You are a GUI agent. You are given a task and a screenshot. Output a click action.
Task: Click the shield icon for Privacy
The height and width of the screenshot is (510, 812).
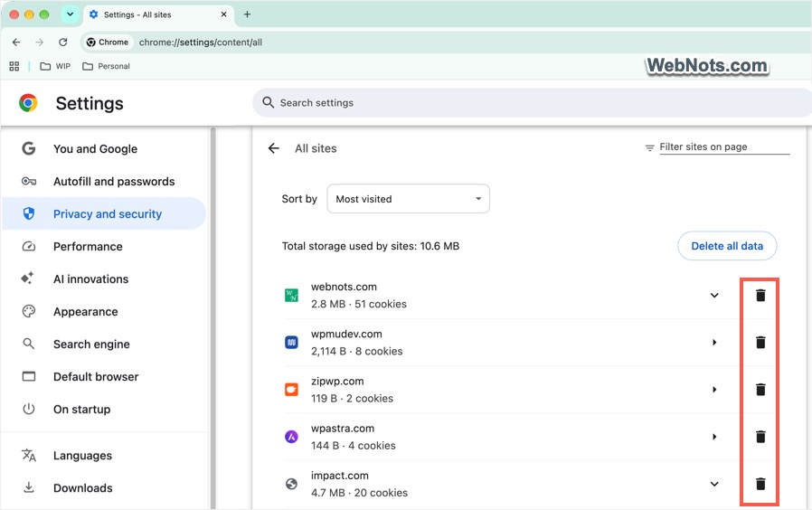coord(28,213)
